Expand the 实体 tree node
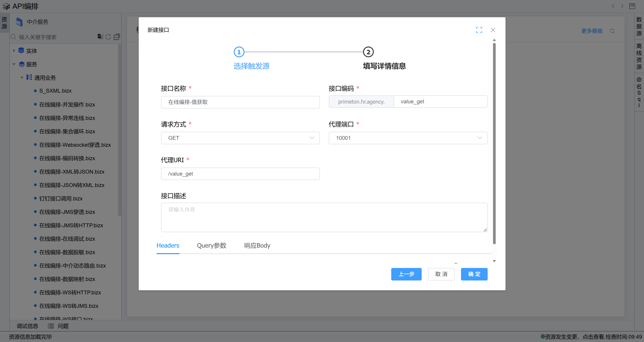Screen dimensions: 644x342 [x=14, y=51]
